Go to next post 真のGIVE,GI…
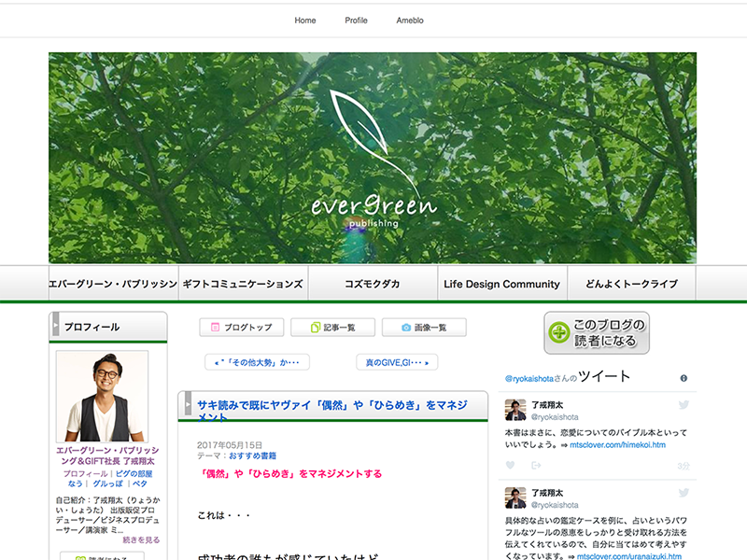Image resolution: width=747 pixels, height=560 pixels. click(x=397, y=362)
